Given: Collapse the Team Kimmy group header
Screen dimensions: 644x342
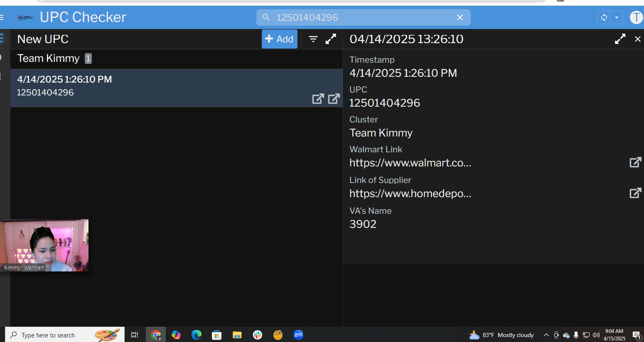Looking at the screenshot, I should pos(49,59).
